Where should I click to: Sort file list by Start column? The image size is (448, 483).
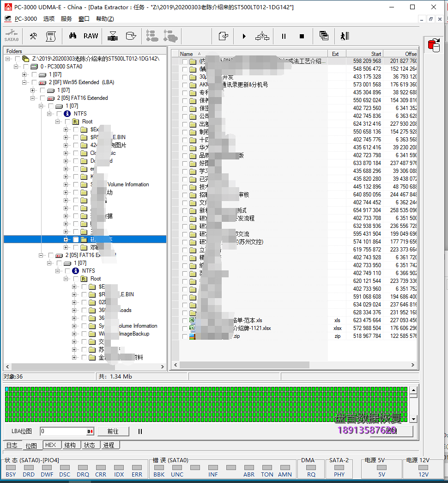click(x=364, y=54)
